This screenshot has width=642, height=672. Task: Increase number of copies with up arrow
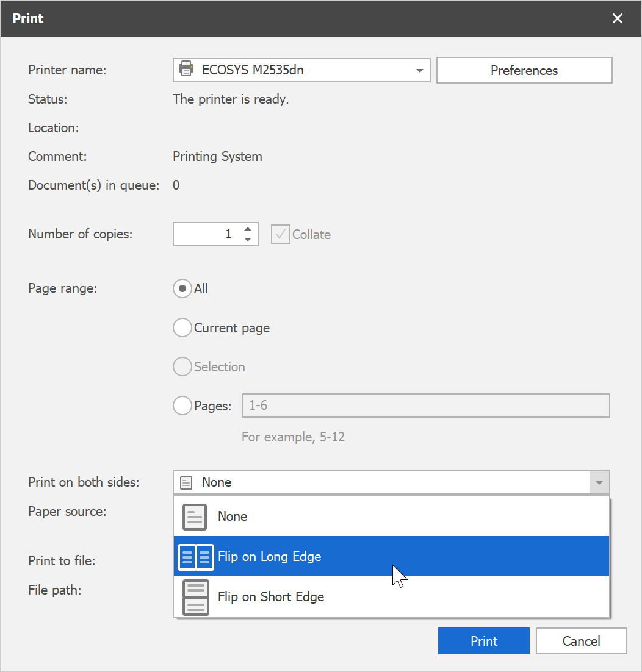click(x=248, y=229)
